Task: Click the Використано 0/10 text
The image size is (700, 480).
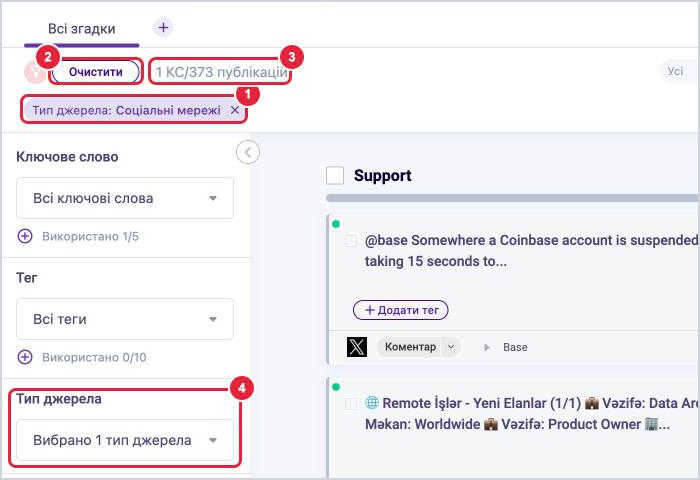Action: [x=94, y=358]
